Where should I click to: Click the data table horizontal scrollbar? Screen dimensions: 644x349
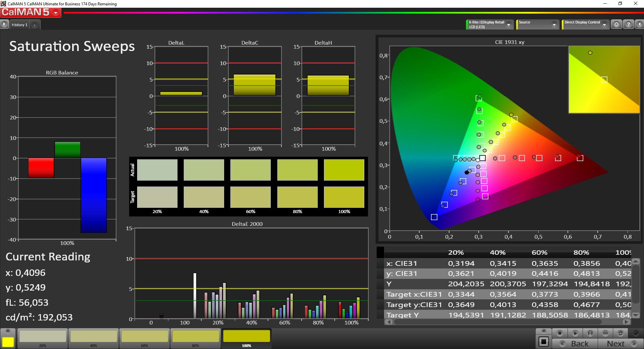[507, 322]
